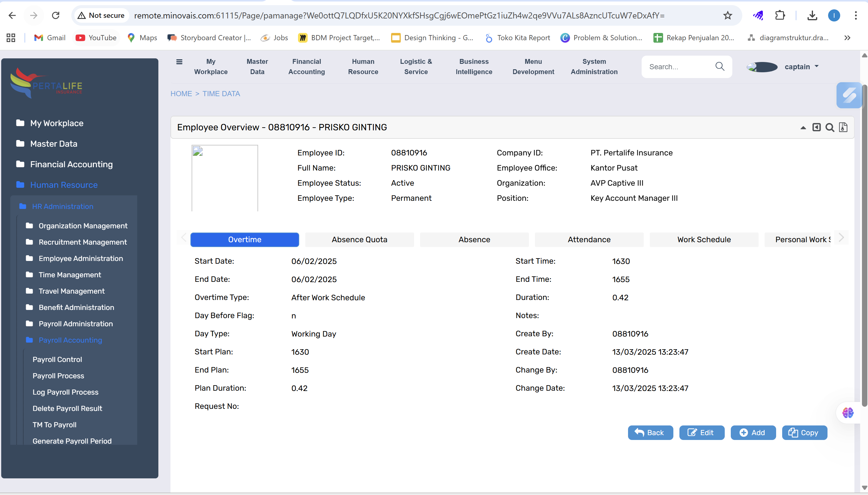
Task: Open the Attendance tab
Action: (x=589, y=240)
